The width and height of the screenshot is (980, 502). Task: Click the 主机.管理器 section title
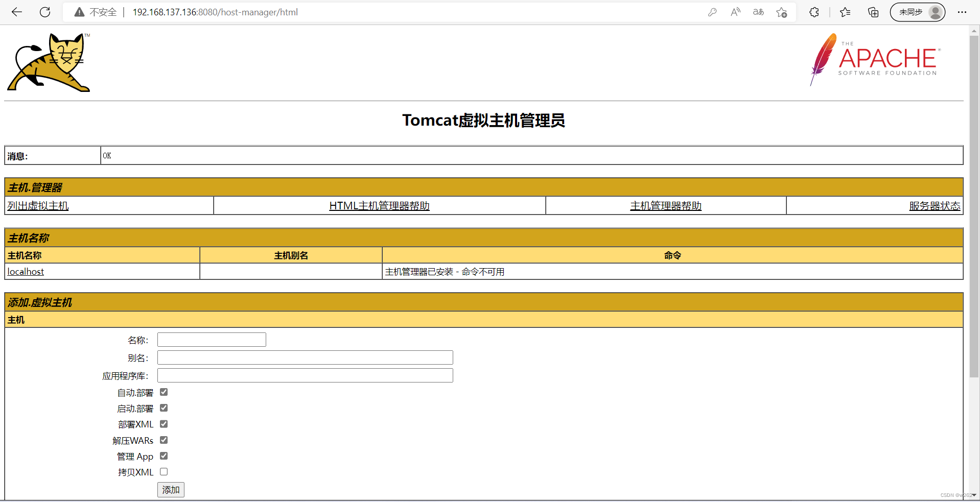(35, 187)
